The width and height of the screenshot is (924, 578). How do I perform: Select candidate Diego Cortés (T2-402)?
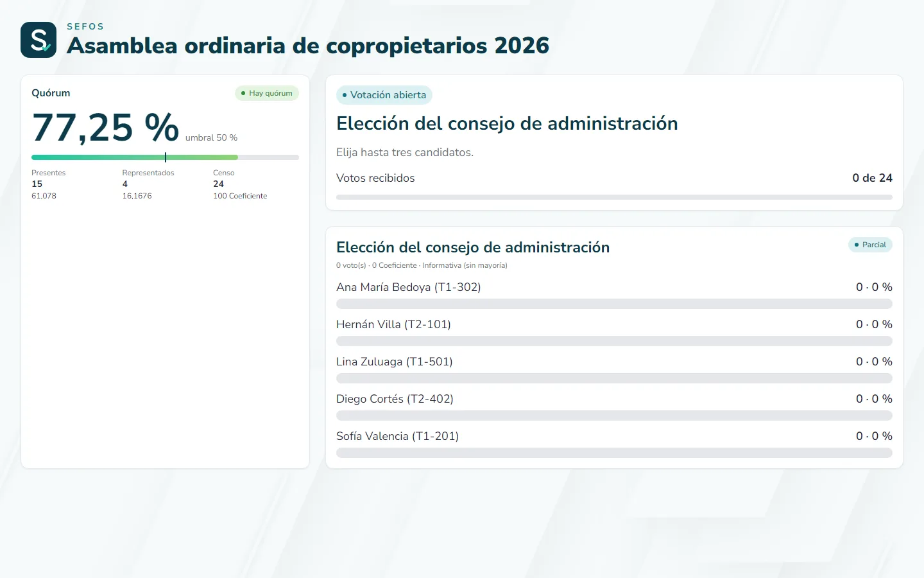(395, 399)
